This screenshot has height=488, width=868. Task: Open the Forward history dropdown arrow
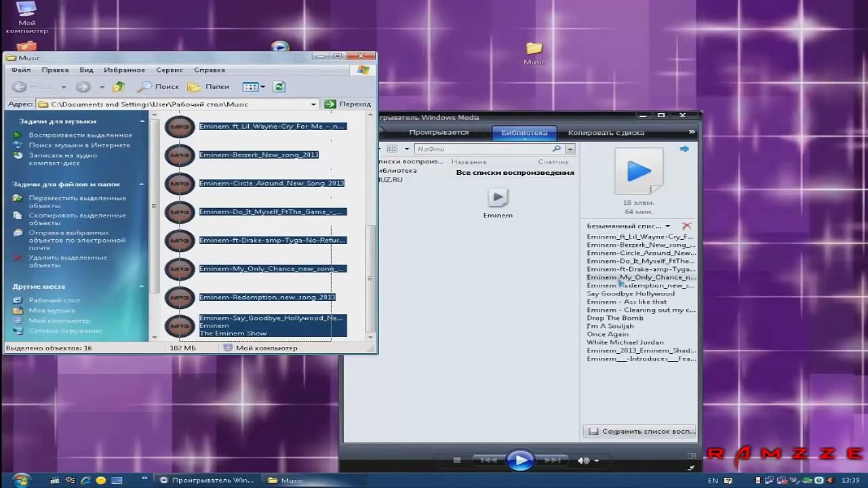(x=102, y=87)
